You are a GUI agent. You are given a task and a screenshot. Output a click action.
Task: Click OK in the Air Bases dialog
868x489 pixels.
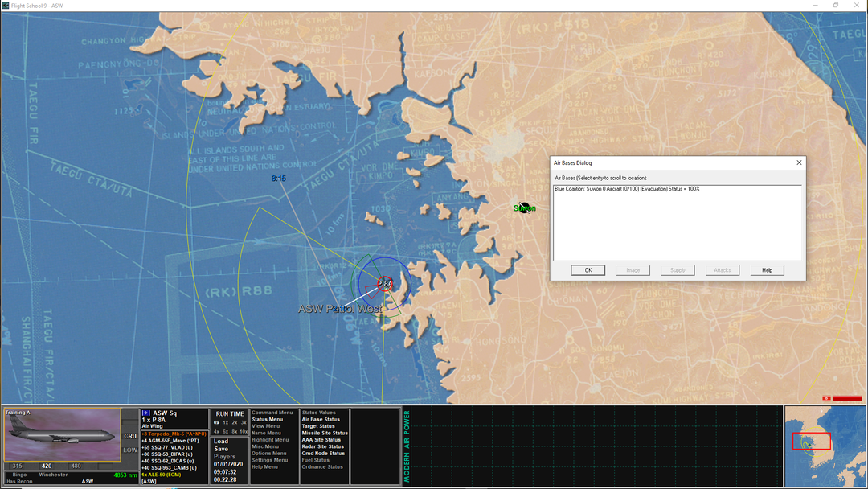point(588,269)
